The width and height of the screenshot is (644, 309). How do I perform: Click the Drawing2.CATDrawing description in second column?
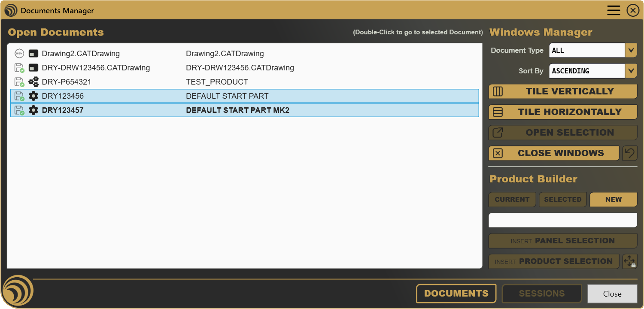[225, 54]
